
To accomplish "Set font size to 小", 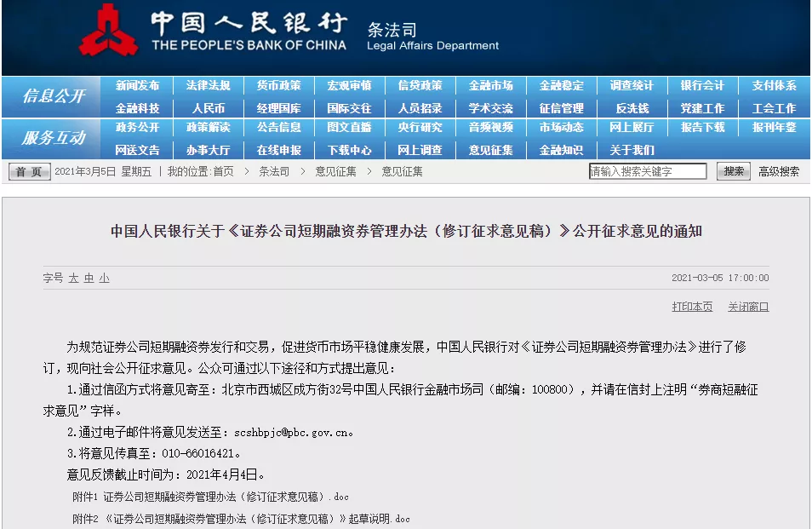I will click(104, 279).
